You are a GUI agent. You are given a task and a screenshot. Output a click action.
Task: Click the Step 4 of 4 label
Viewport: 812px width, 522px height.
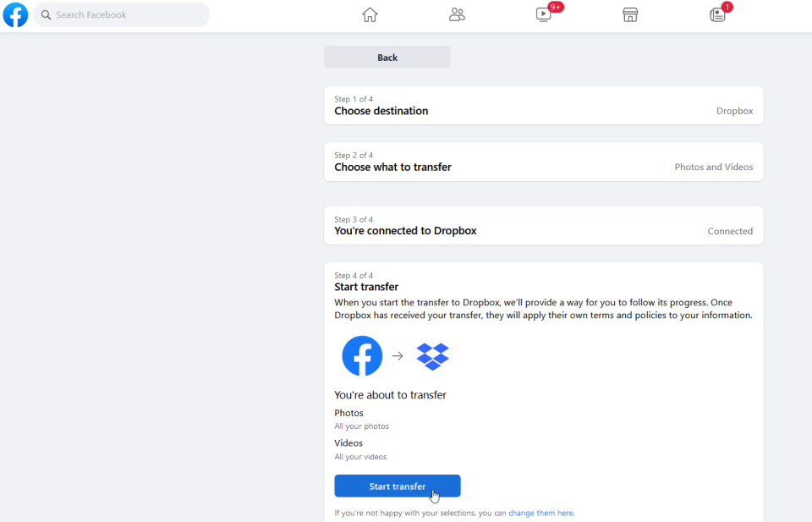[354, 276]
